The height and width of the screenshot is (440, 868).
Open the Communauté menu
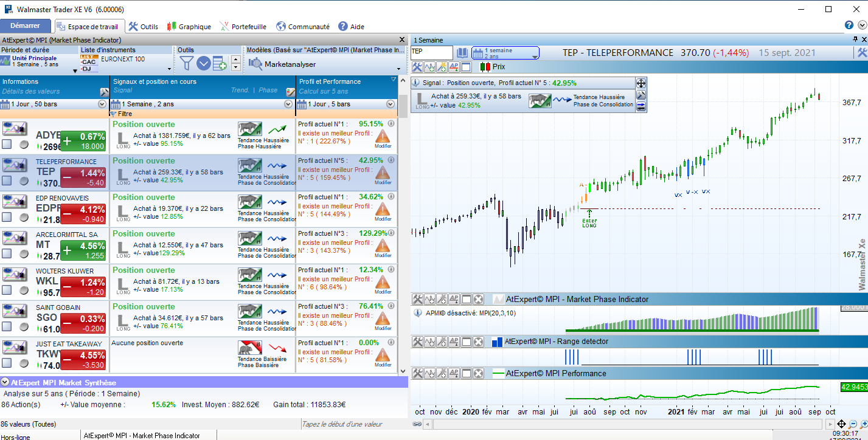[303, 26]
